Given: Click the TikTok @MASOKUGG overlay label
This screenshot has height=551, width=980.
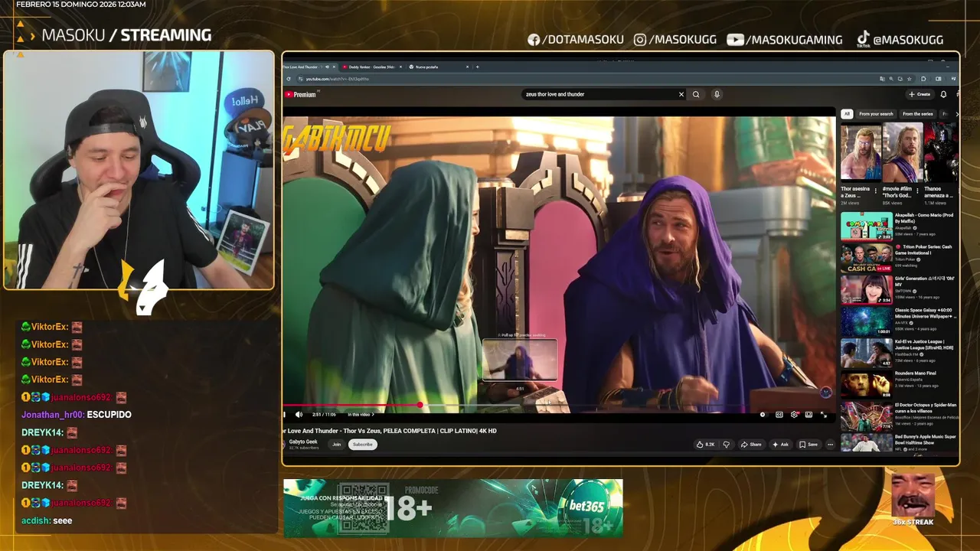Looking at the screenshot, I should (x=899, y=40).
